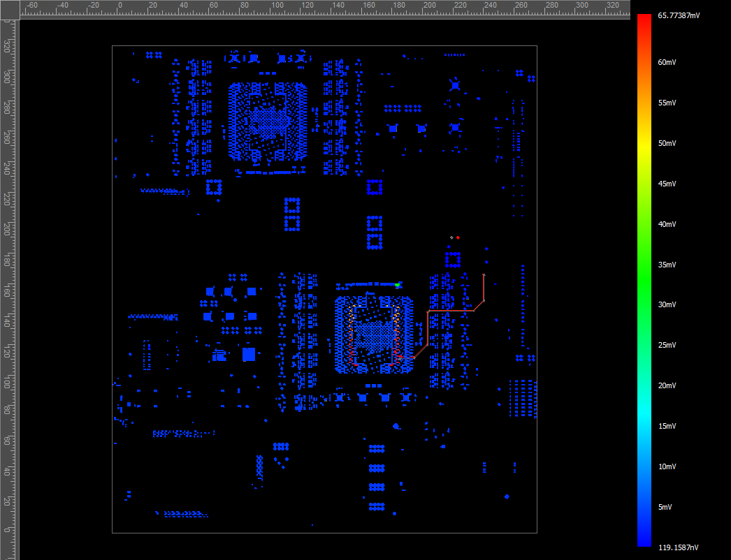Click the 30mV legend label
This screenshot has width=731, height=560.
[x=667, y=304]
